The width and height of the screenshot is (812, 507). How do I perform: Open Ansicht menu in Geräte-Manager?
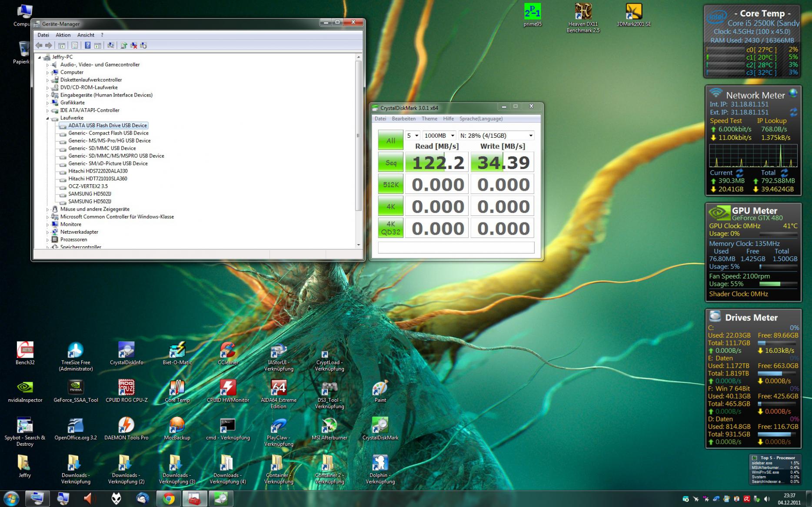pos(86,35)
